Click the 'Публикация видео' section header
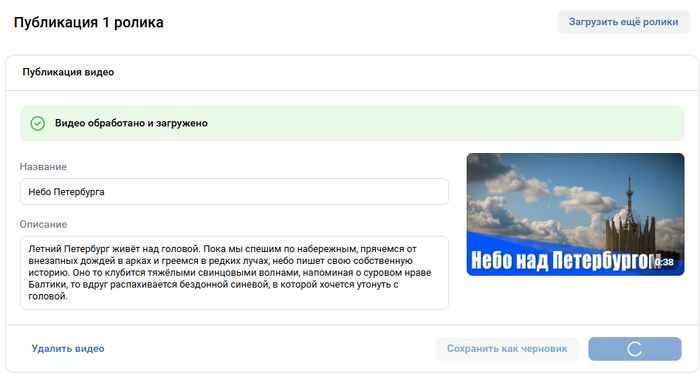 [68, 72]
